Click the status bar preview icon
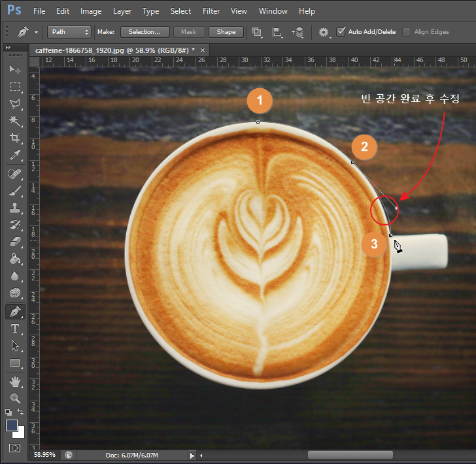This screenshot has width=476, height=464. point(69,455)
